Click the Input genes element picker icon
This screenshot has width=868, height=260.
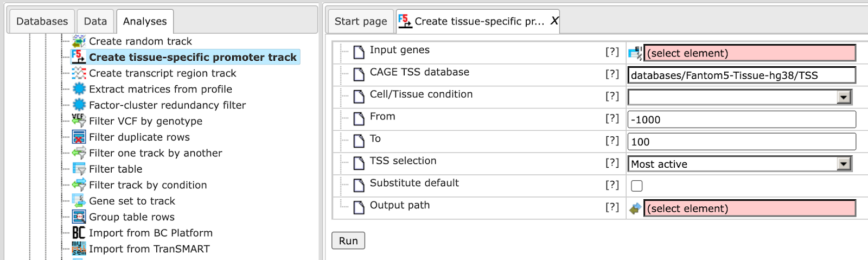coord(635,53)
